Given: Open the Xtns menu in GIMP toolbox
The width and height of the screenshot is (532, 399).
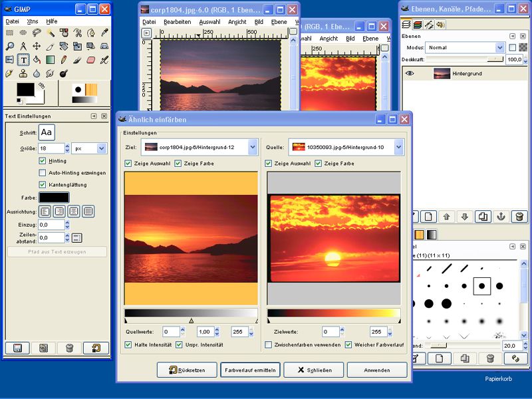Looking at the screenshot, I should (x=32, y=21).
